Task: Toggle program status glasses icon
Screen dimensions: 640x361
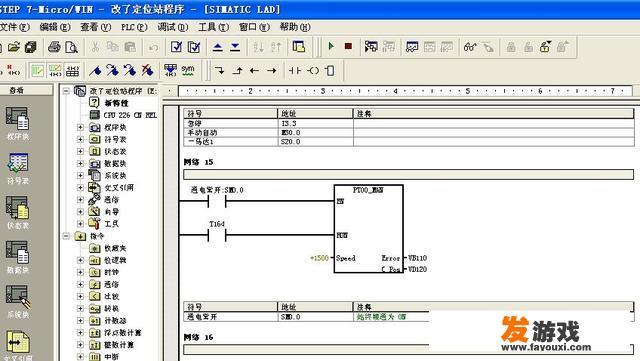Action: point(470,47)
